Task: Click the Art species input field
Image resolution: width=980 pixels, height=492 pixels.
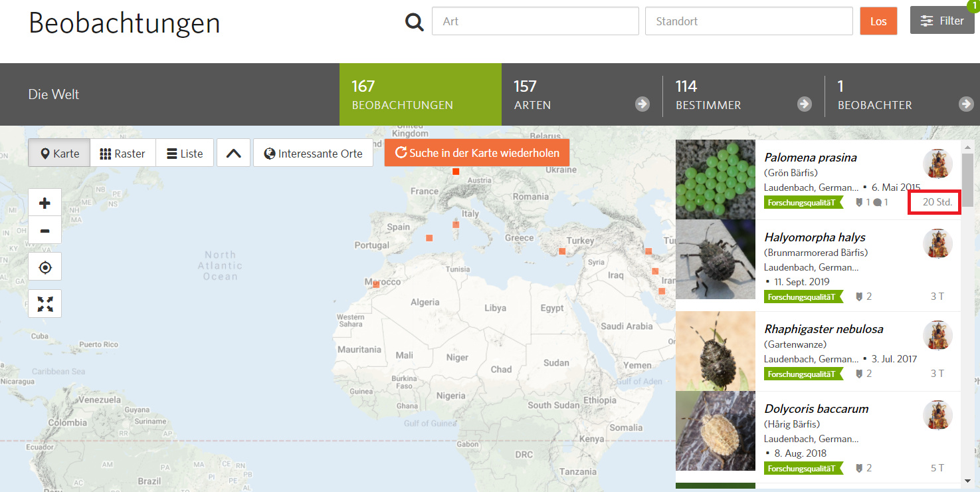Action: [x=536, y=21]
